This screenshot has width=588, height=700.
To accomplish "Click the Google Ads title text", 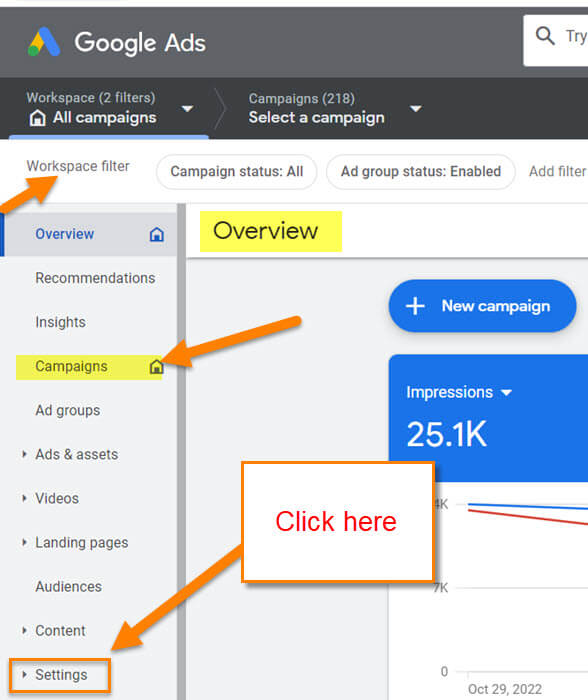I will 140,43.
